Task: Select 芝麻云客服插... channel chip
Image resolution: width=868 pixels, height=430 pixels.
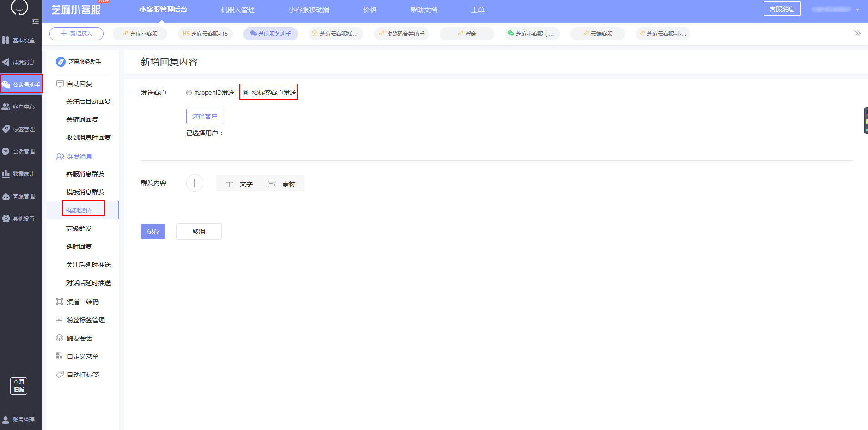Action: (x=336, y=34)
